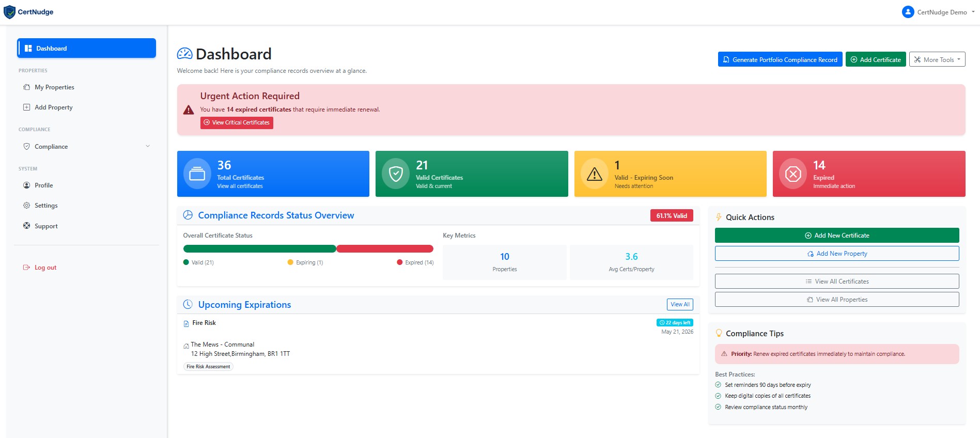Open the More Tools dropdown
This screenshot has height=438, width=980.
tap(937, 59)
